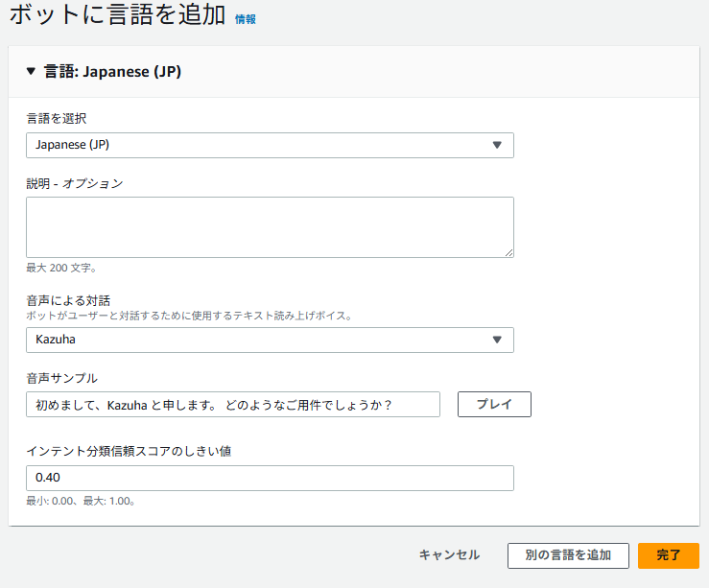The width and height of the screenshot is (709, 588).
Task: Click the 説明 - オプション label
Action: [75, 183]
